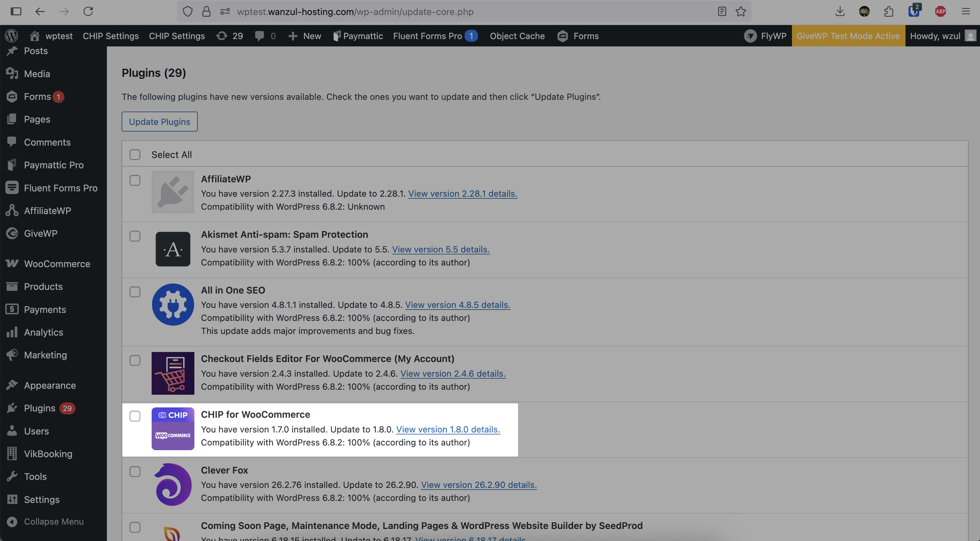View version 2.28.1 details for AffiliateWP

coord(463,194)
